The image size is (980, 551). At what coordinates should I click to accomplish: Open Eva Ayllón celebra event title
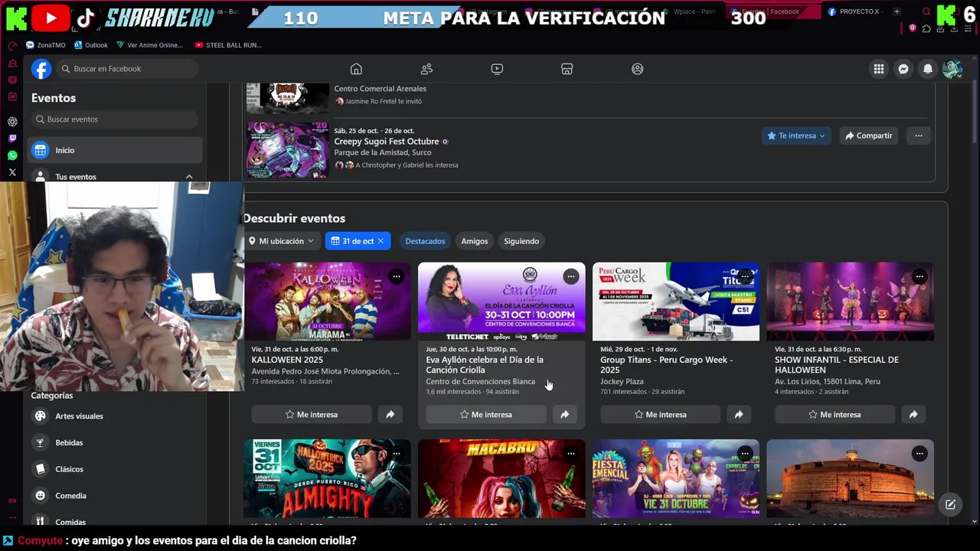485,365
